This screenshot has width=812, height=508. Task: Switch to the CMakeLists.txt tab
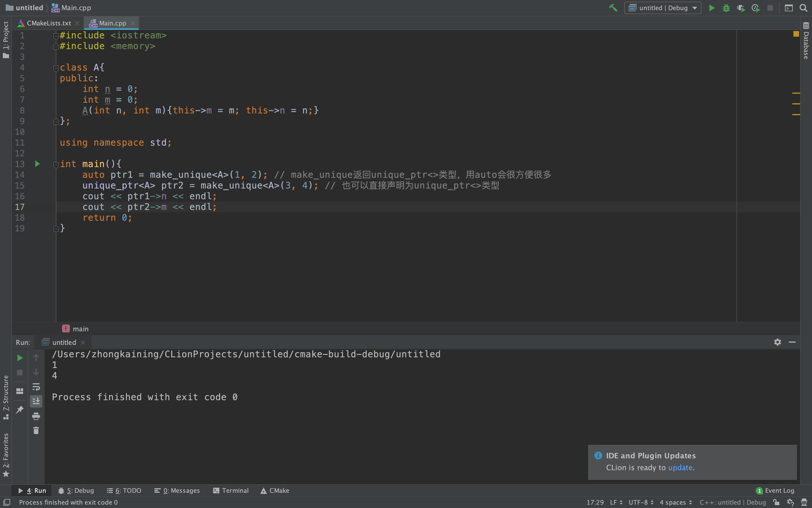(x=49, y=23)
